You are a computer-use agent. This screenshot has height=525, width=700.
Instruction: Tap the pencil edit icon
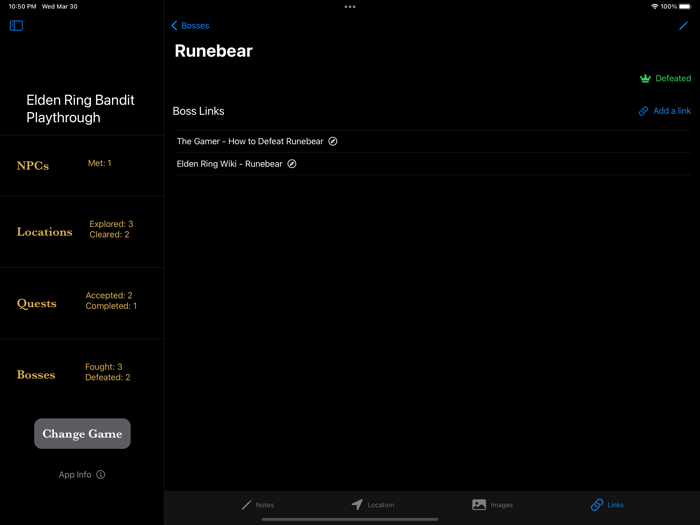(x=683, y=25)
